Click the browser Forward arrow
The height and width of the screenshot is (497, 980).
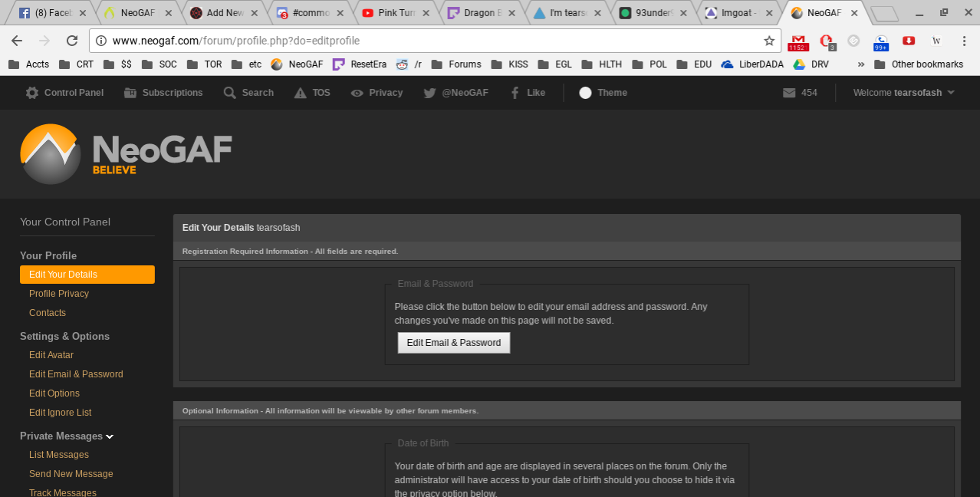click(x=44, y=41)
